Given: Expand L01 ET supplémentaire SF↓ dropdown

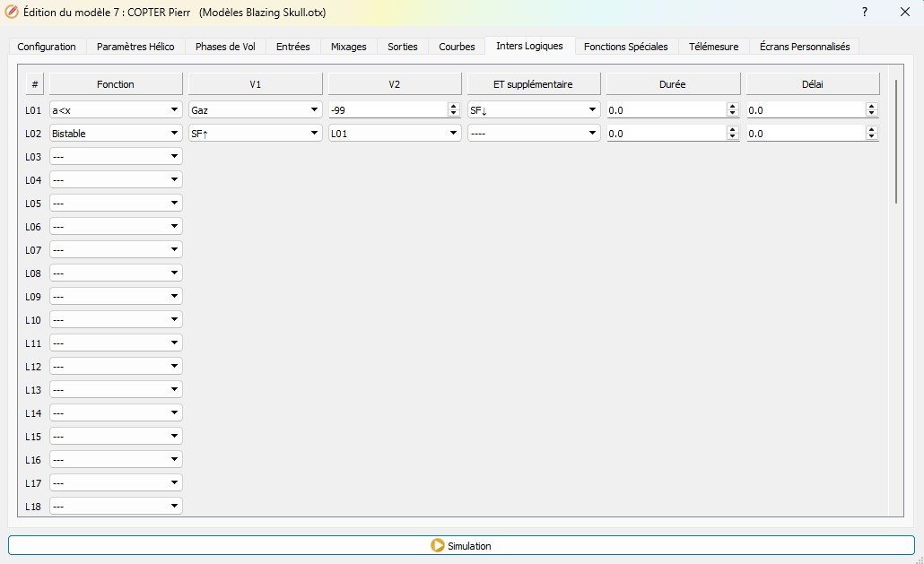Looking at the screenshot, I should [534, 109].
